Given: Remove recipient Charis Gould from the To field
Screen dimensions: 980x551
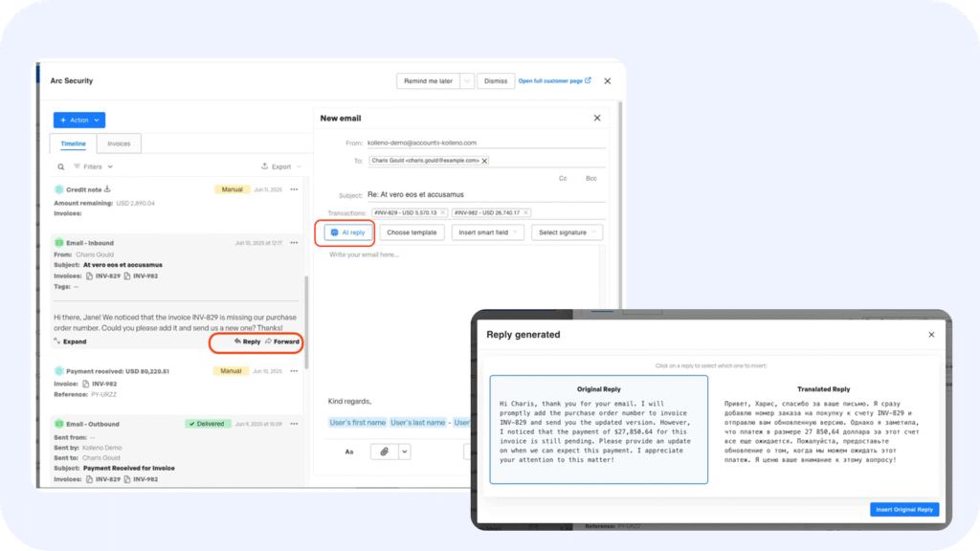Looking at the screenshot, I should click(x=484, y=161).
